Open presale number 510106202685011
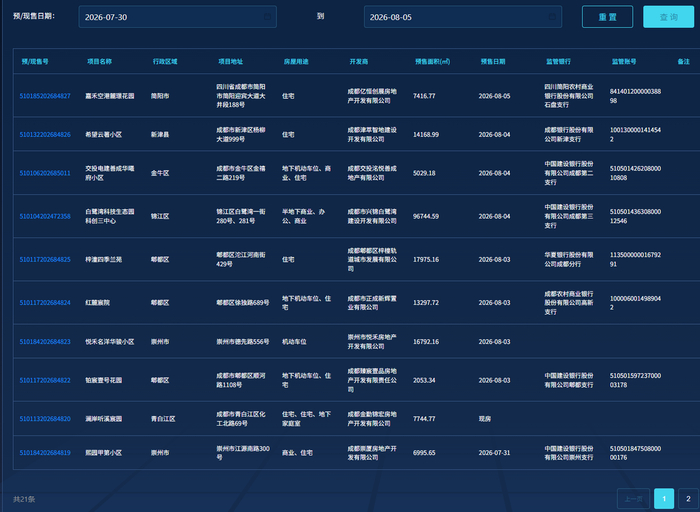This screenshot has width=700, height=512. tap(45, 173)
